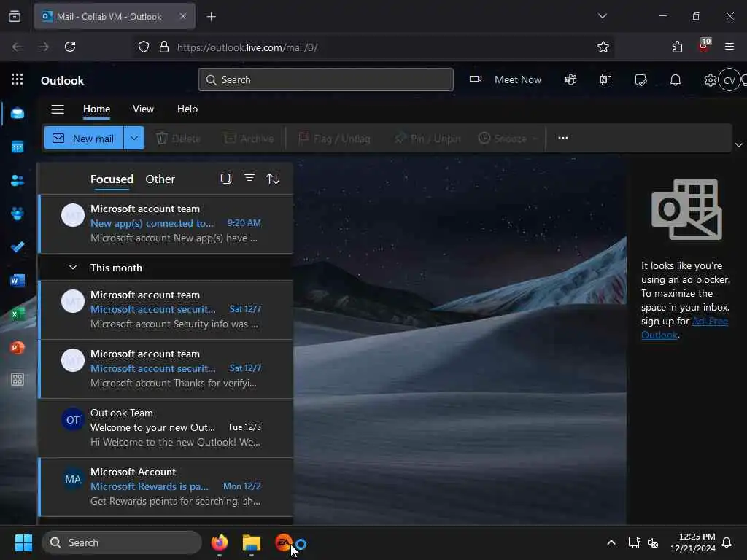Open the Microsoft app launcher grid

tap(18, 79)
